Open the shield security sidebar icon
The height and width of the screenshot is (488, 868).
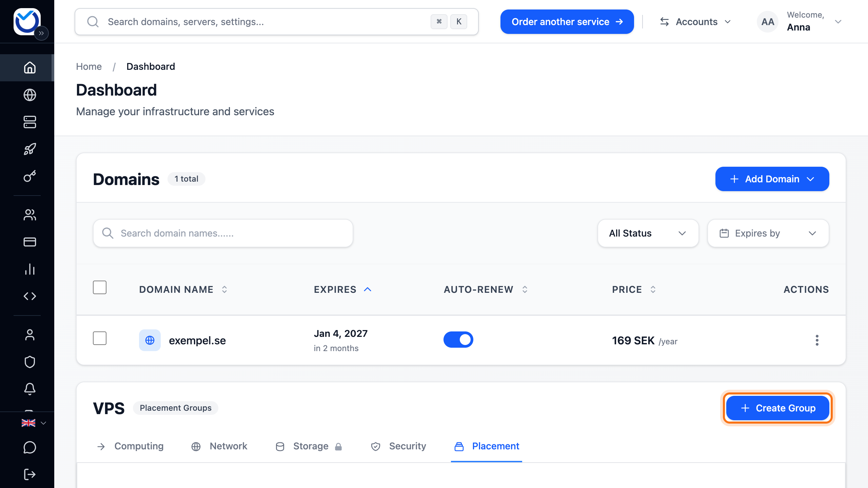(30, 362)
